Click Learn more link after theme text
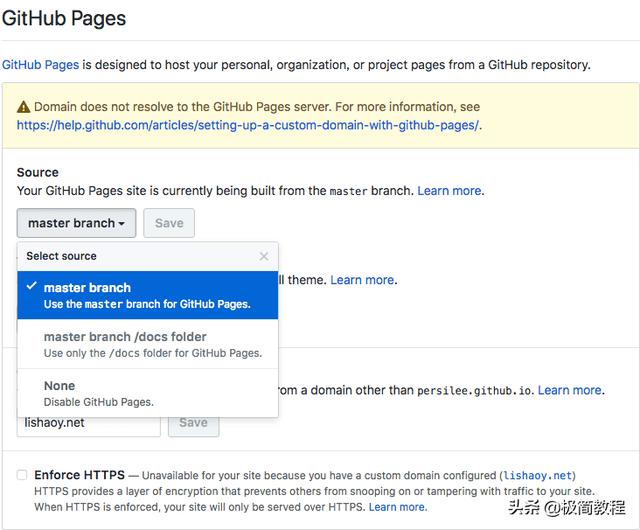This screenshot has width=640, height=530. pyautogui.click(x=362, y=280)
